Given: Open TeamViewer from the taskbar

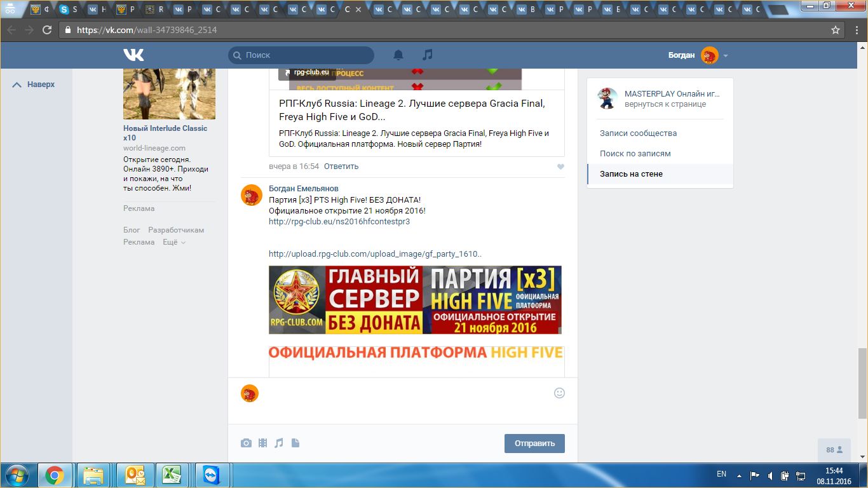Looking at the screenshot, I should tap(210, 475).
